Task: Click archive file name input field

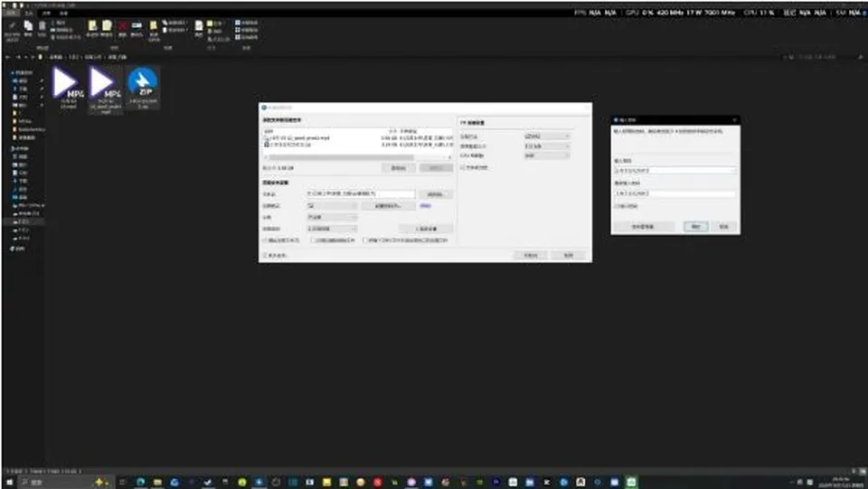Action: coord(361,193)
